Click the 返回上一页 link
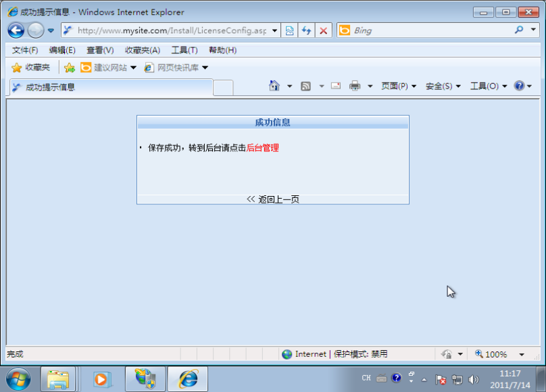The height and width of the screenshot is (392, 546). click(x=278, y=199)
